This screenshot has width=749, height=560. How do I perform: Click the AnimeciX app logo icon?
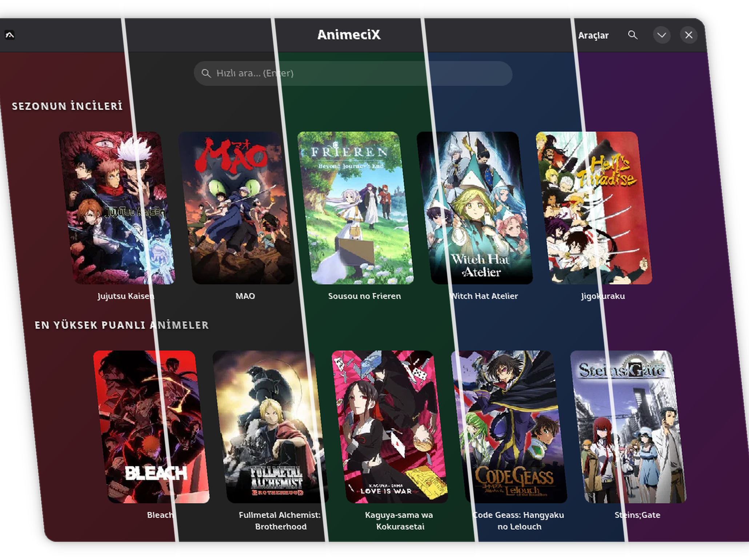pos(10,35)
